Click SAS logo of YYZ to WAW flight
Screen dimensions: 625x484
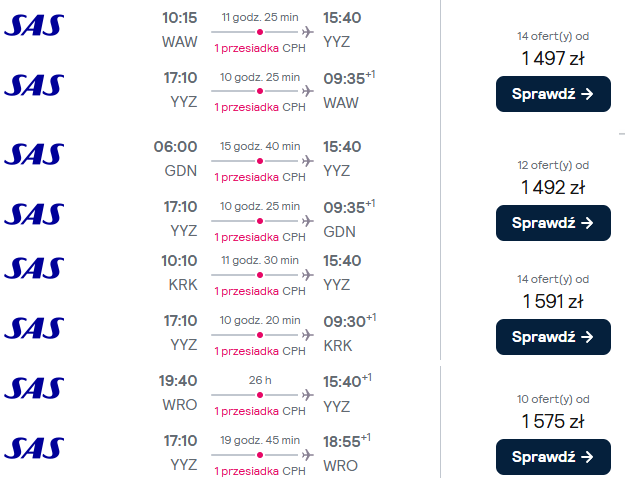point(34,85)
